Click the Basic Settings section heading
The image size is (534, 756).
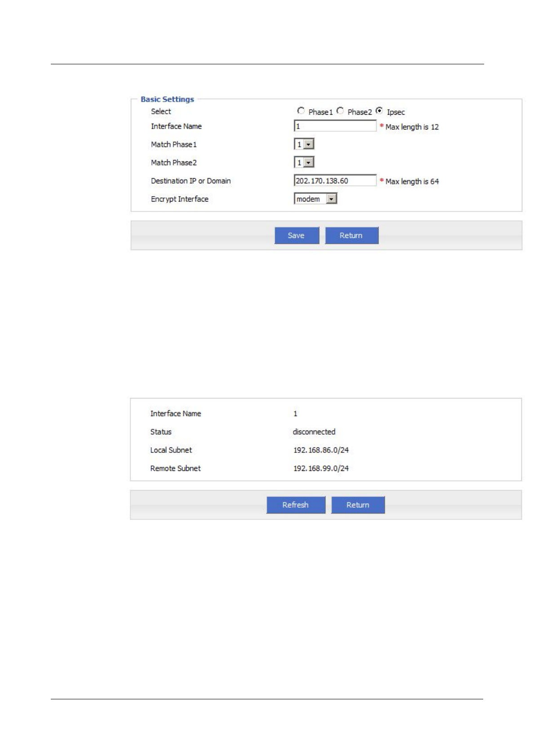pos(167,99)
